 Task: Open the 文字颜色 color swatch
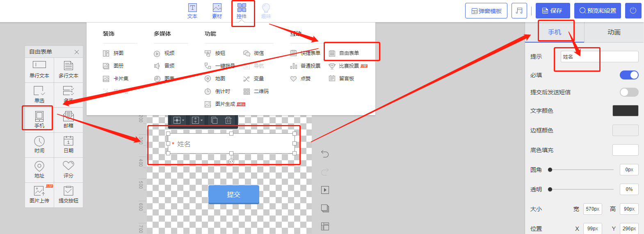coord(625,111)
